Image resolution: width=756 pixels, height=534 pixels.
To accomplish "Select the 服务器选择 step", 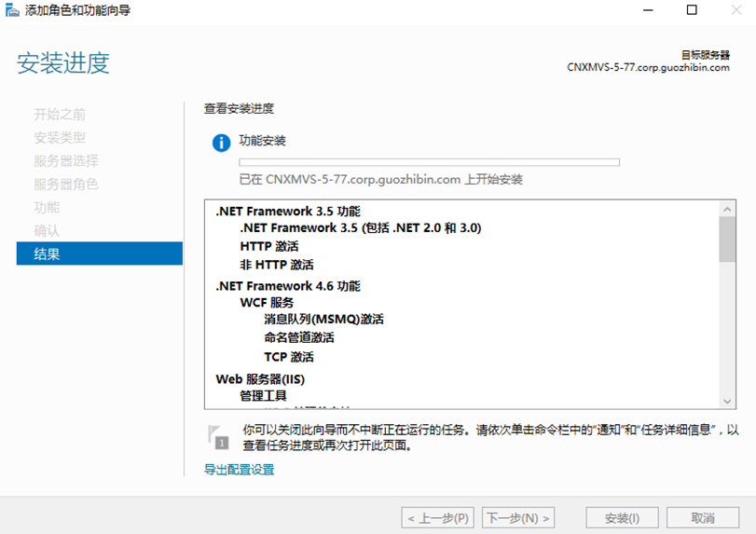I will [66, 161].
